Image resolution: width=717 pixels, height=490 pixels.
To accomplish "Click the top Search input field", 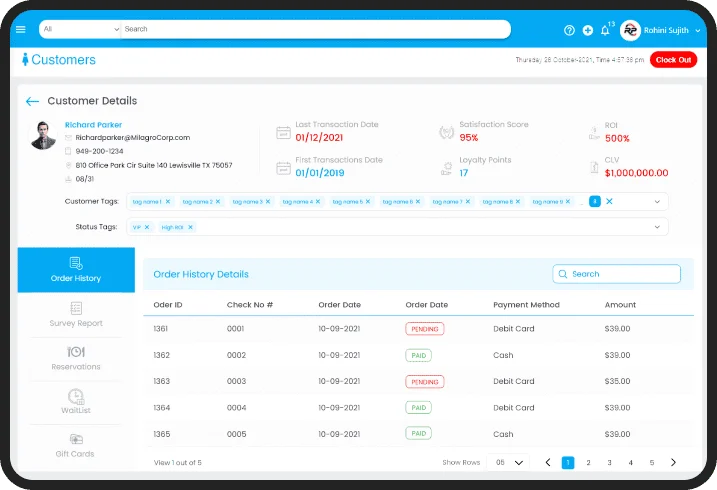I will [316, 29].
